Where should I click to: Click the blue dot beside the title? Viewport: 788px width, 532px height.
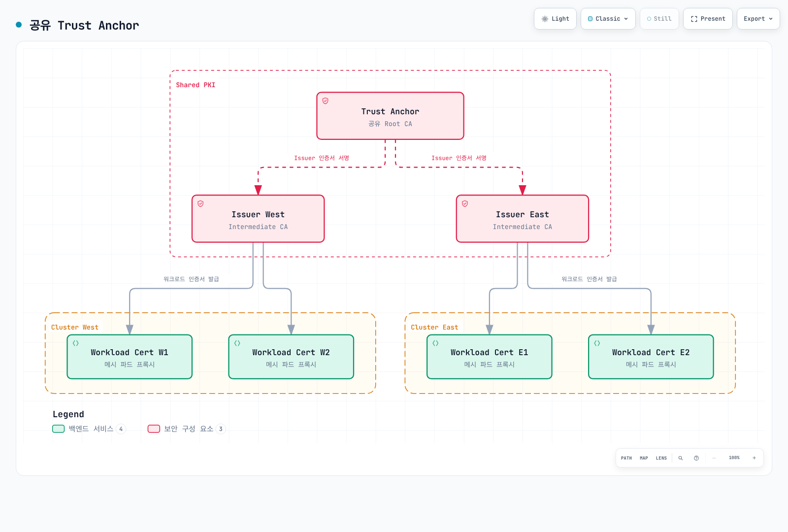tap(19, 25)
